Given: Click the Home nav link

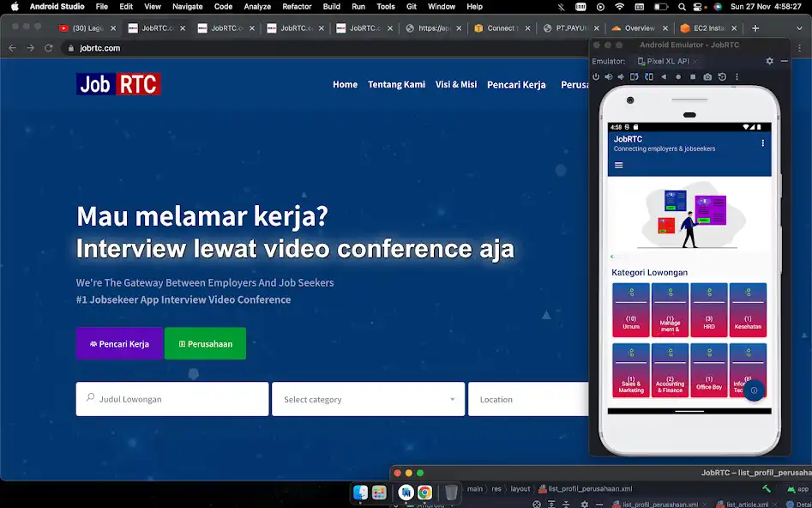Looking at the screenshot, I should click(345, 84).
